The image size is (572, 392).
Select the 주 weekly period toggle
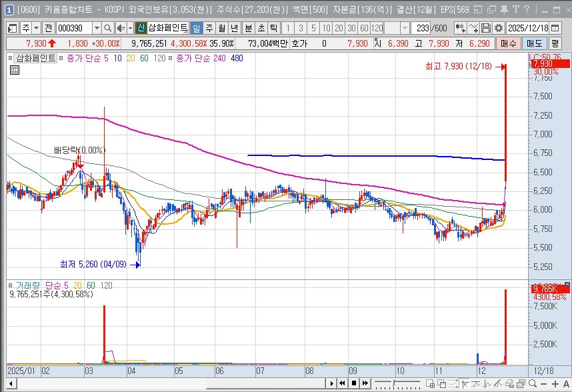point(209,28)
